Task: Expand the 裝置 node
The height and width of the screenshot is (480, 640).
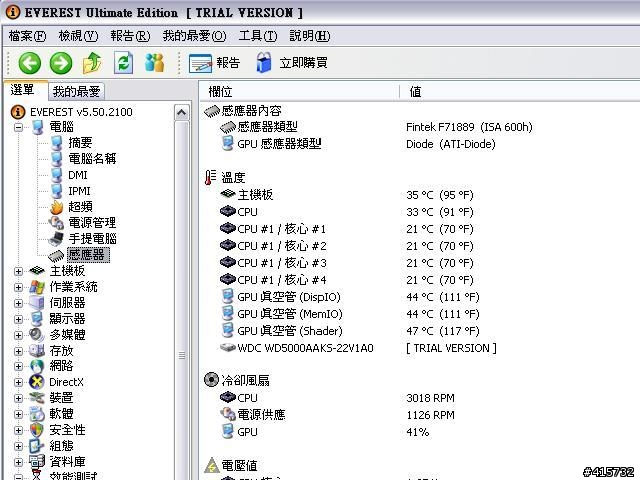Action: 18,398
